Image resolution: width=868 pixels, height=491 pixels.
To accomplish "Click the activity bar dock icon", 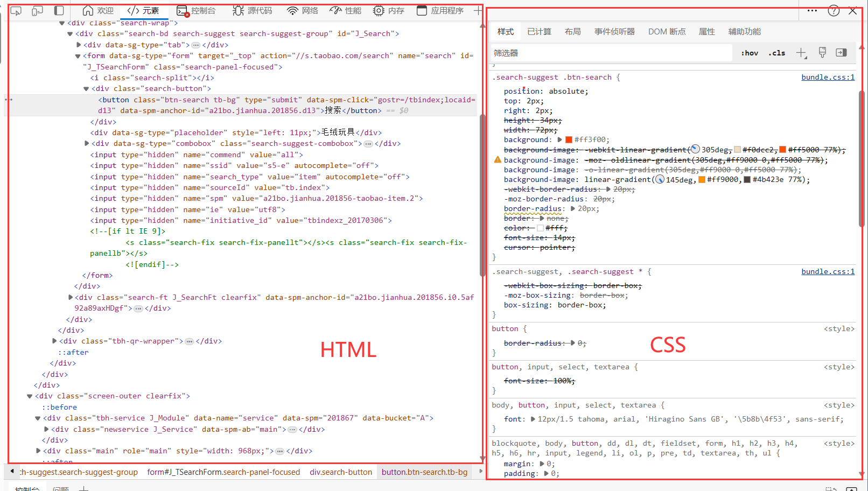I will tap(59, 11).
